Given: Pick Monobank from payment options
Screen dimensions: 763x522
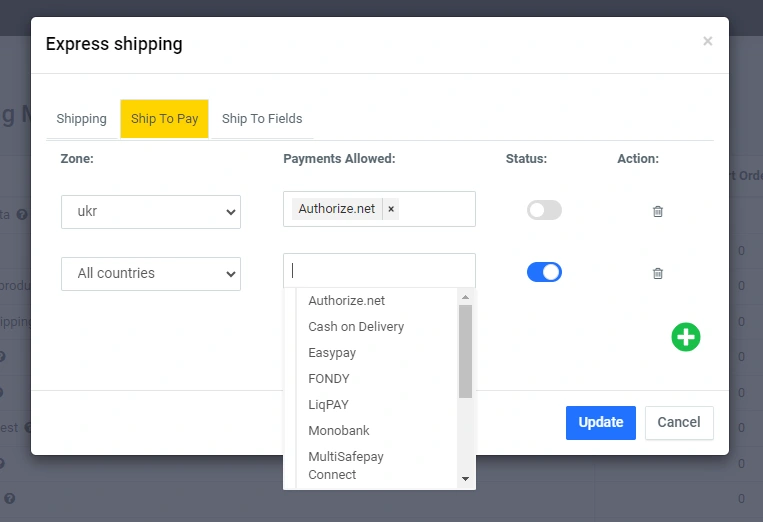Looking at the screenshot, I should [338, 431].
